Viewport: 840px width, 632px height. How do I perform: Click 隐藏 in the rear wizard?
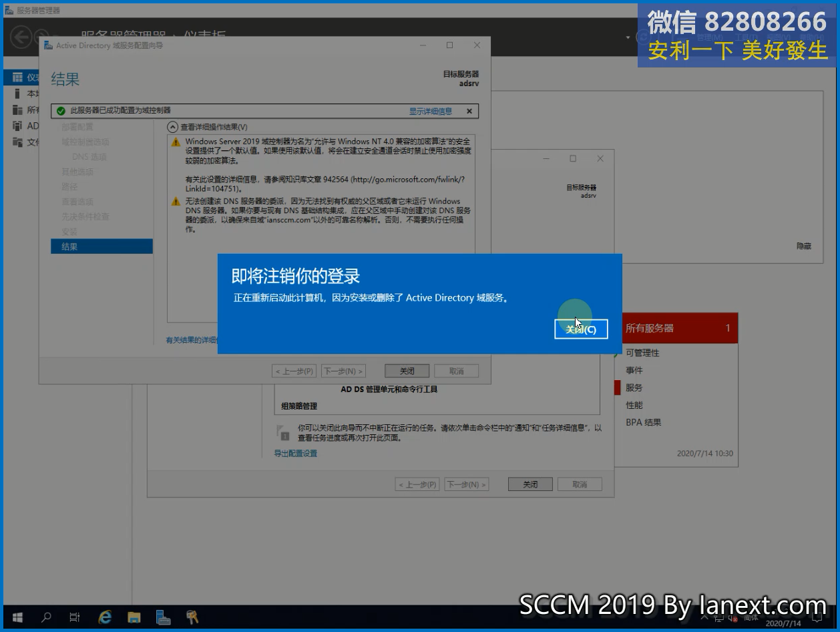tap(804, 246)
